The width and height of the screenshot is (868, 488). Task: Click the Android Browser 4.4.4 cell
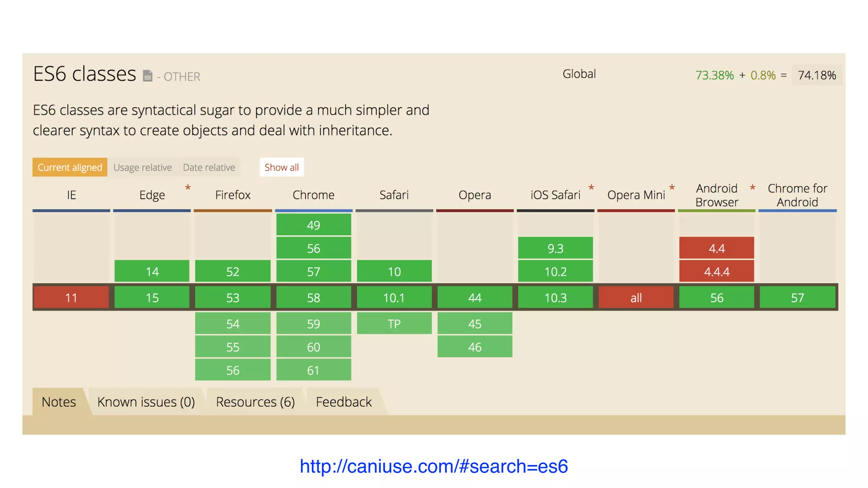click(x=717, y=272)
